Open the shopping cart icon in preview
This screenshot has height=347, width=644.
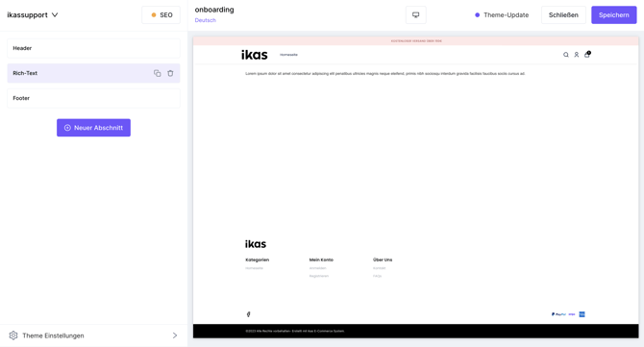(x=587, y=54)
